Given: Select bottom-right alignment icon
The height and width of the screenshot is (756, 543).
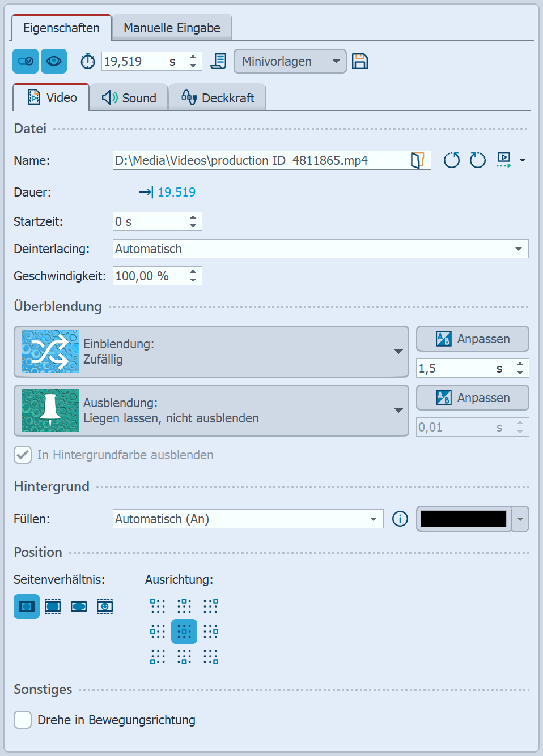Looking at the screenshot, I should [211, 657].
